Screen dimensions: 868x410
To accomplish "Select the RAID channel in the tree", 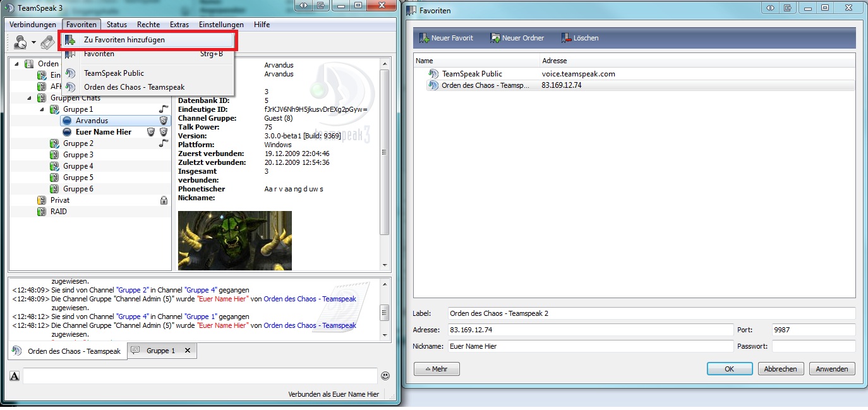I will tap(59, 212).
